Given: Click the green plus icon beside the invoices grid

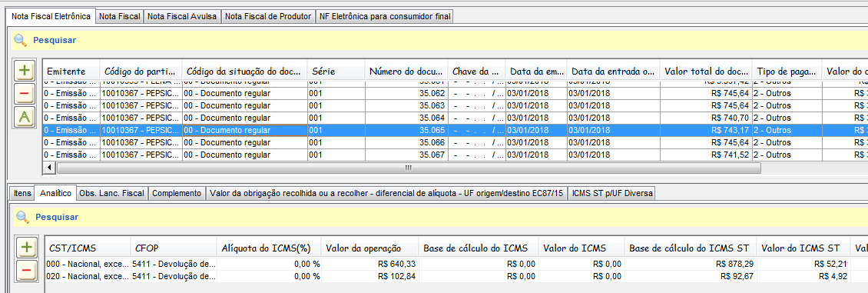Looking at the screenshot, I should pyautogui.click(x=24, y=70).
